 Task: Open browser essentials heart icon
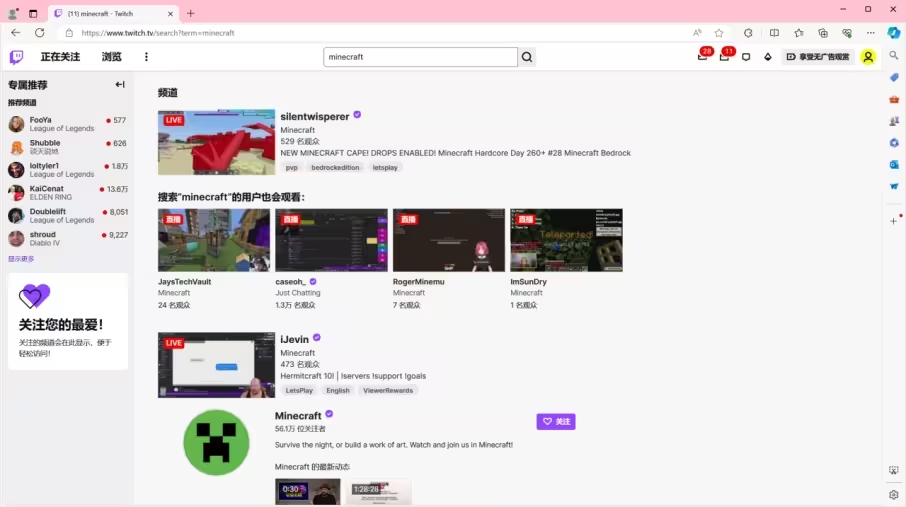point(847,33)
